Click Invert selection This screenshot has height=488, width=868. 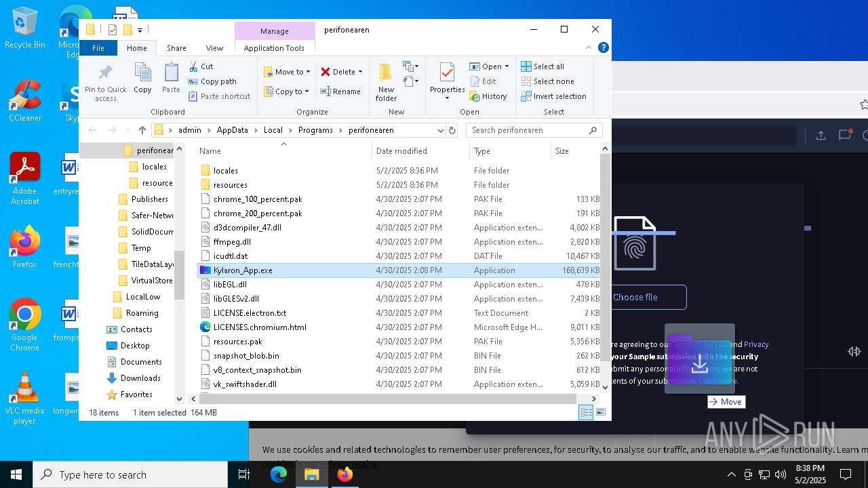[553, 96]
